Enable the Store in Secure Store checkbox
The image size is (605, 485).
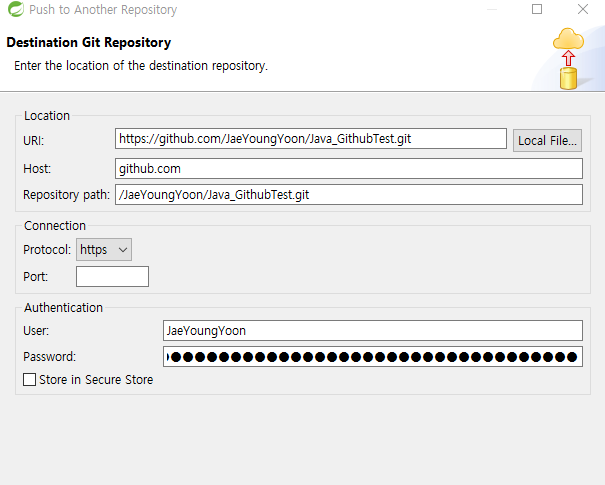30,380
